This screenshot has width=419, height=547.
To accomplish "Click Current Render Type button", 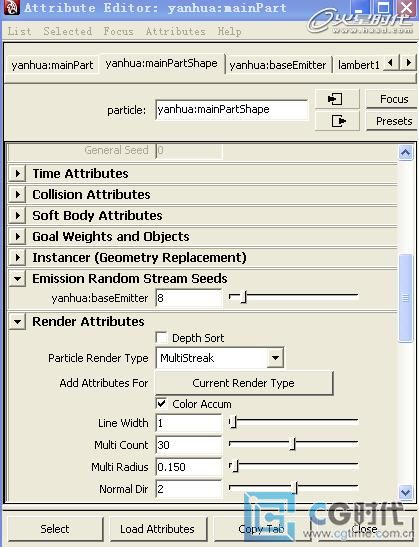I will click(244, 383).
